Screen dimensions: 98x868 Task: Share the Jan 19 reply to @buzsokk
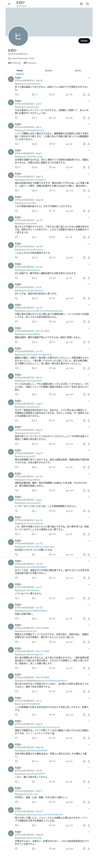(x=89, y=237)
